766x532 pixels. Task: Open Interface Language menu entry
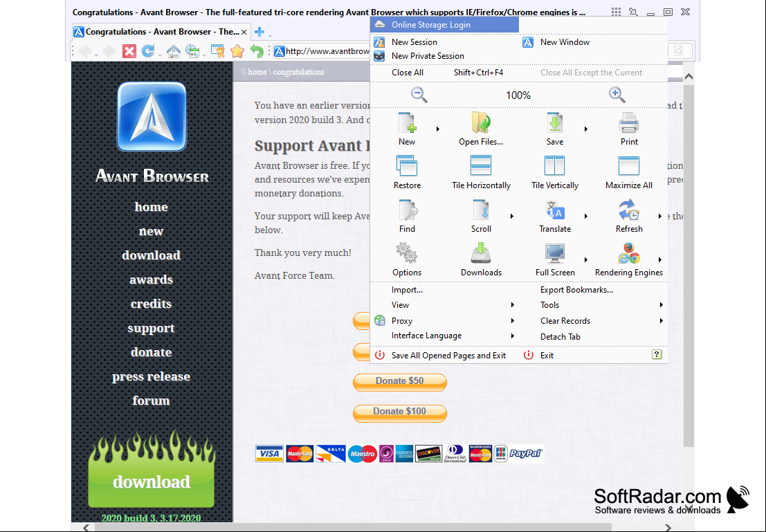pos(444,336)
